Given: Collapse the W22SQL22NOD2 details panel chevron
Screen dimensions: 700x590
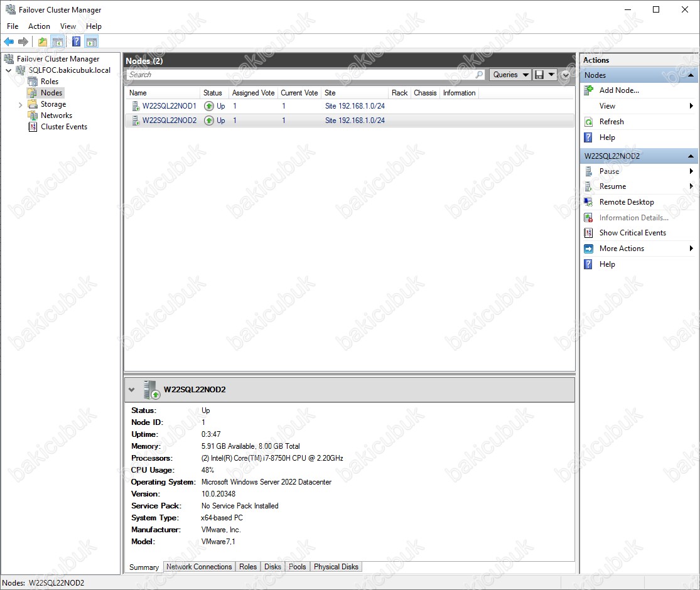Looking at the screenshot, I should tap(132, 390).
